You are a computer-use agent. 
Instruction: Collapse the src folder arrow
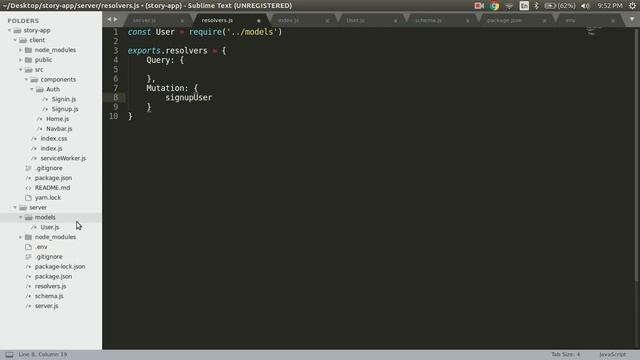pos(20,69)
